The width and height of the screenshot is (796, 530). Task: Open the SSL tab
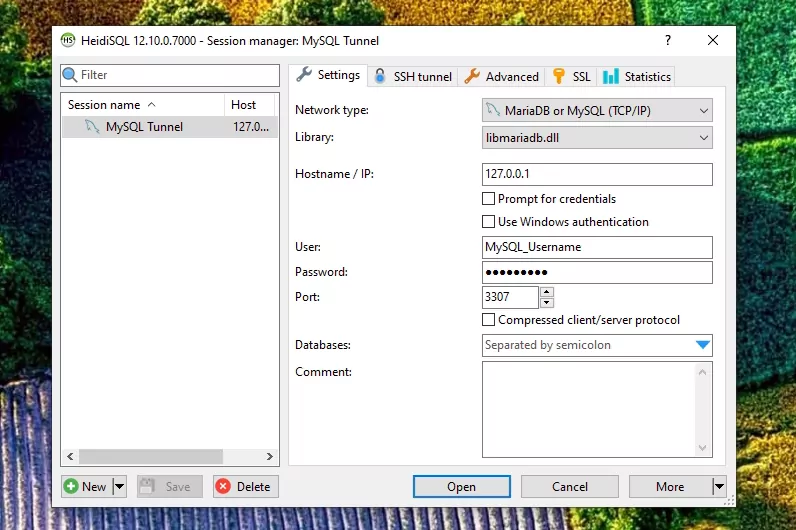(571, 77)
